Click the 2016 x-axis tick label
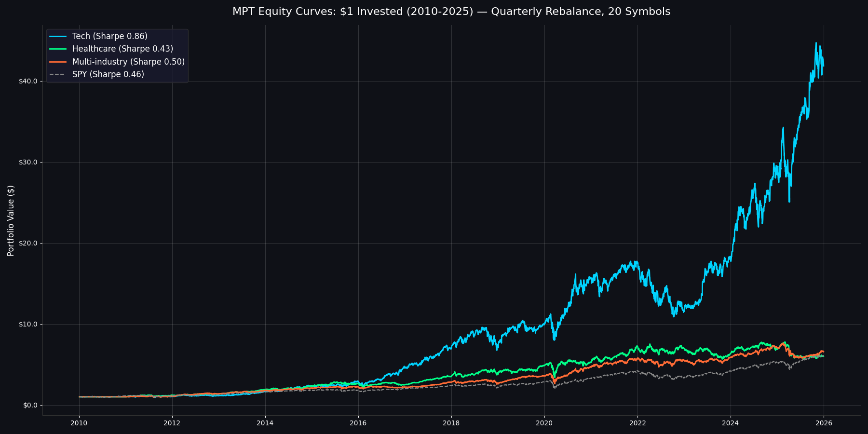Viewport: 868px width, 434px height. pos(358,423)
